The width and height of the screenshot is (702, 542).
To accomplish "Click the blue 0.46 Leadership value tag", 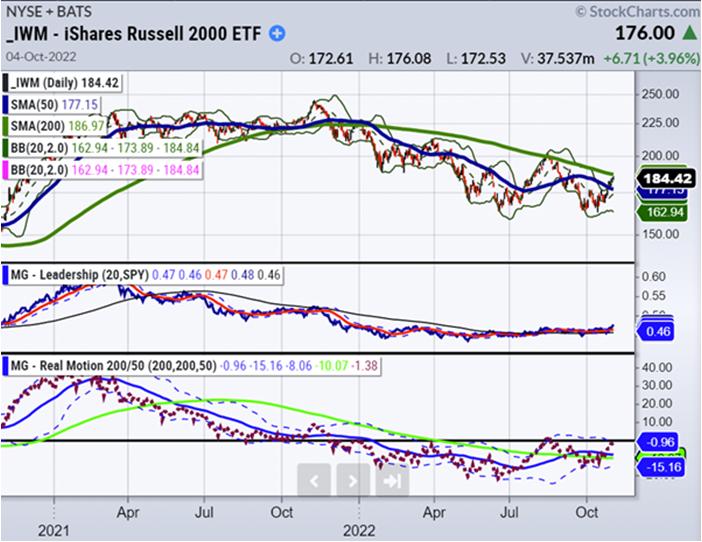I will 660,329.
